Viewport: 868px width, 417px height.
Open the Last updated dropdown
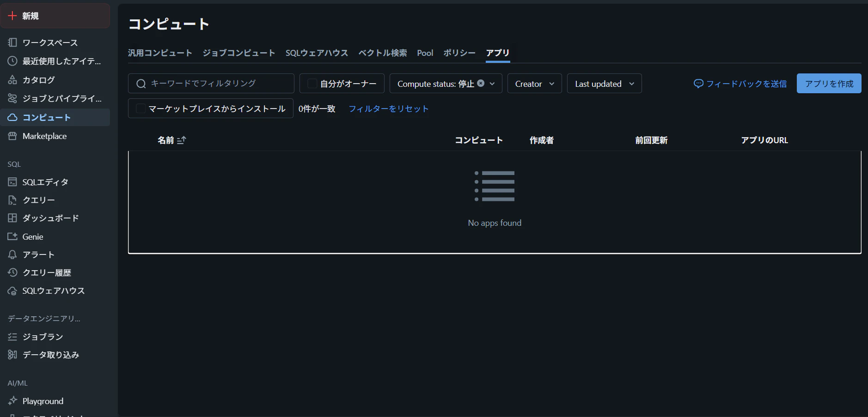pyautogui.click(x=605, y=84)
